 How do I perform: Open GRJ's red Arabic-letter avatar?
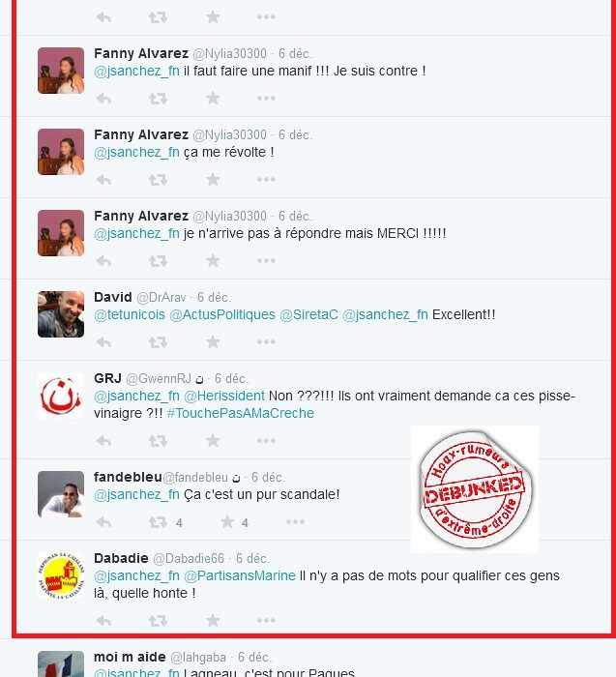point(61,396)
